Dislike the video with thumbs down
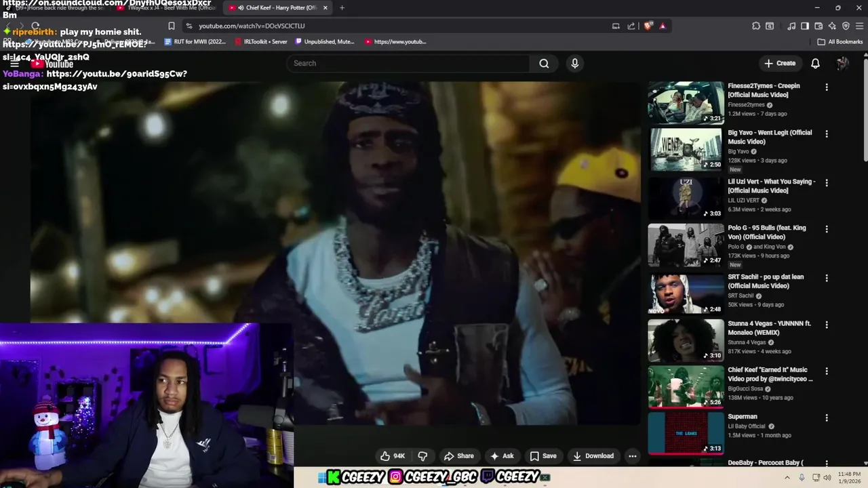 coord(422,456)
